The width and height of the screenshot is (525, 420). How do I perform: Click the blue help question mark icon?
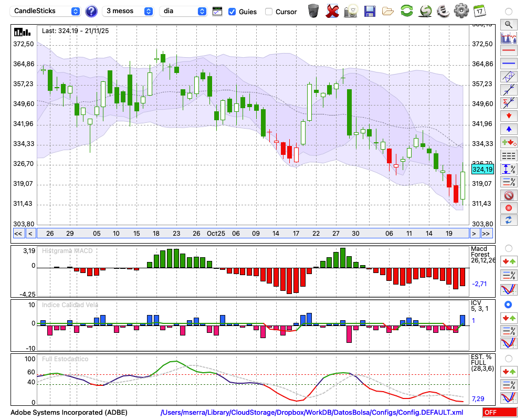pos(91,11)
